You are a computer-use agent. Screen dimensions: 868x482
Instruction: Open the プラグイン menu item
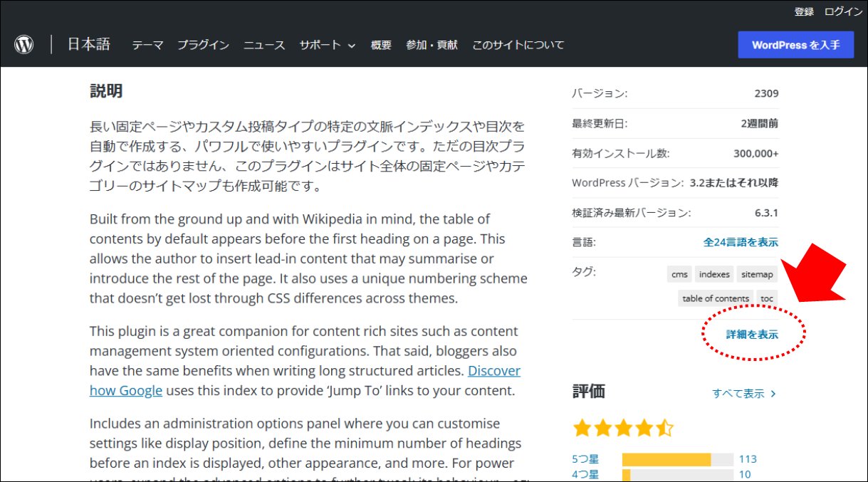click(203, 45)
